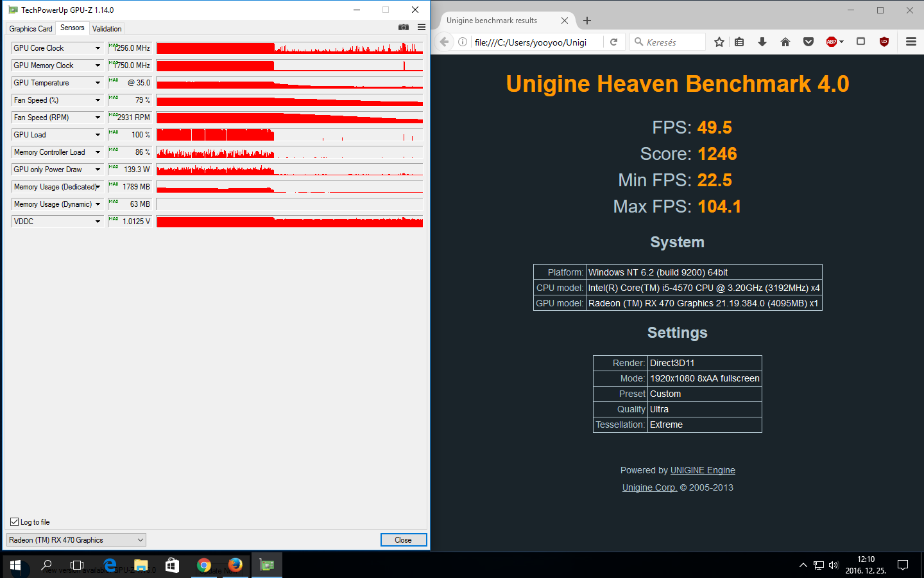Launch Microsoft Edge from taskbar
This screenshot has width=924, height=578.
pos(110,565)
